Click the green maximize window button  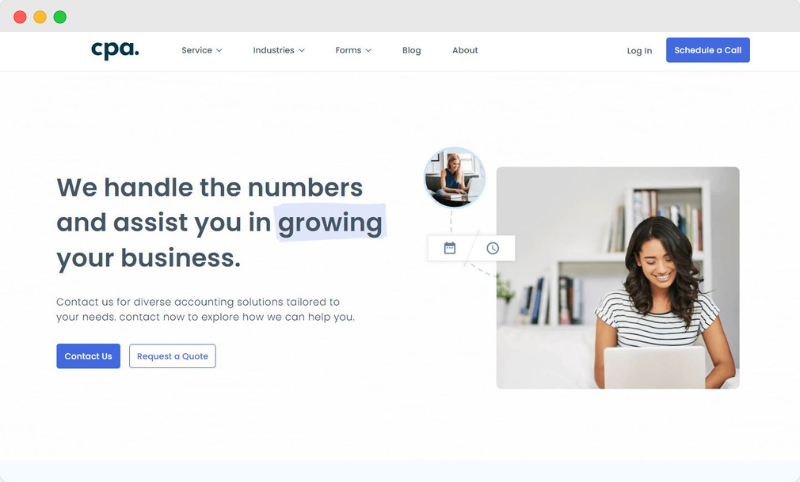click(60, 17)
